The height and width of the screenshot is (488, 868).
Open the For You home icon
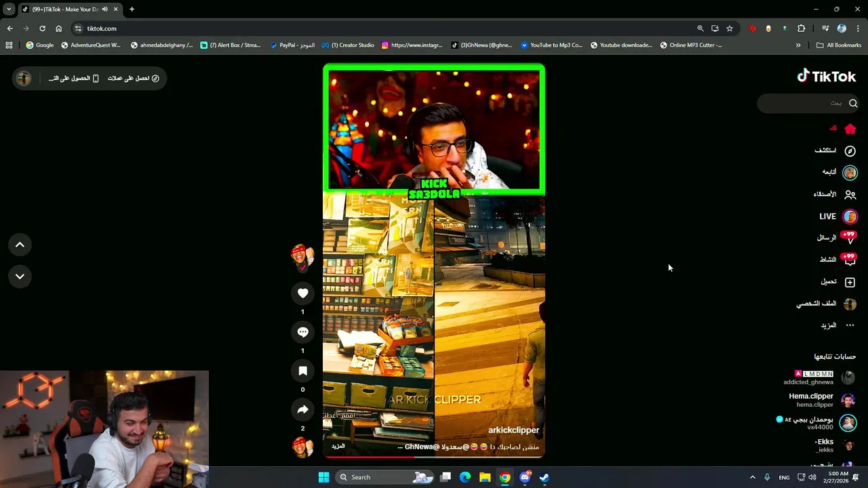850,129
